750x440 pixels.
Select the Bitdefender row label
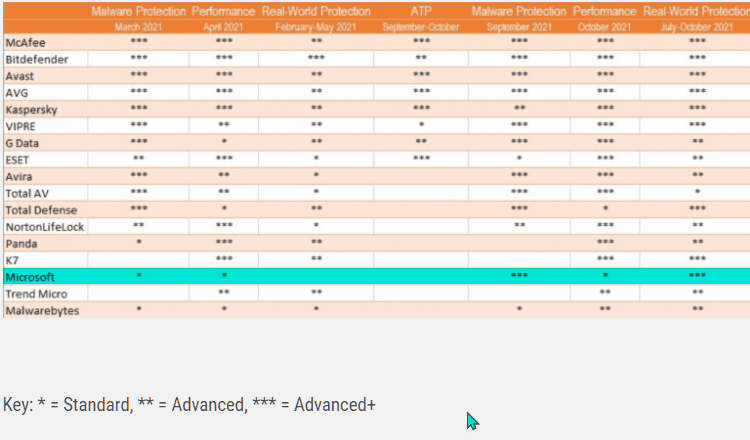(x=37, y=59)
